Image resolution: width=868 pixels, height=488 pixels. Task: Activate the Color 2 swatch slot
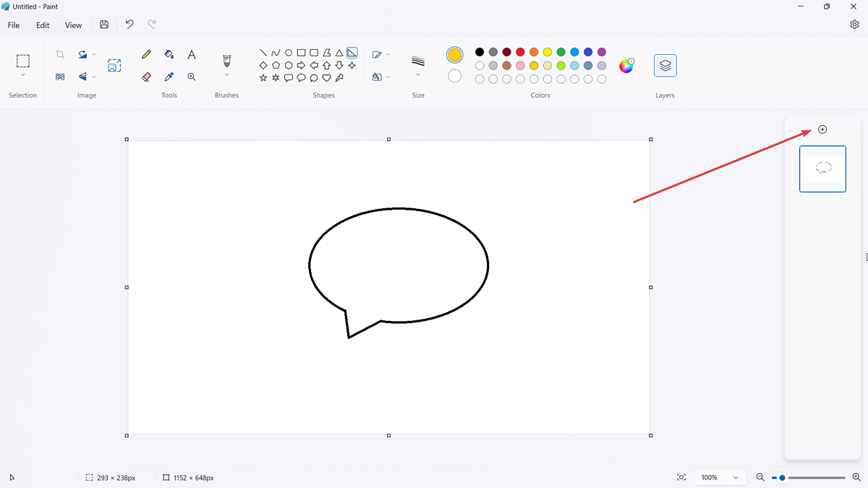(454, 75)
